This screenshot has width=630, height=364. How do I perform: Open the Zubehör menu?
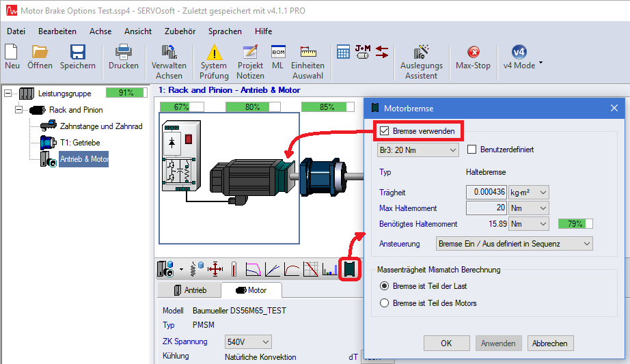180,31
